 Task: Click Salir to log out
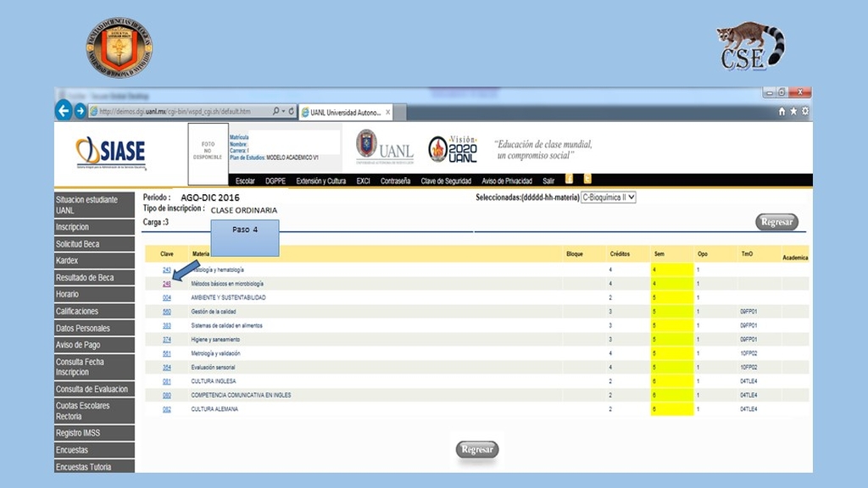(548, 181)
